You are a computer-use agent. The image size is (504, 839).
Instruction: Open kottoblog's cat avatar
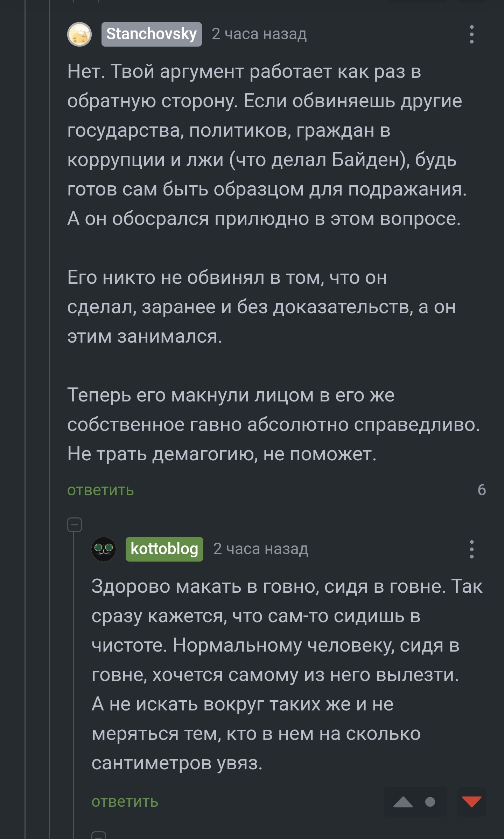coord(104,549)
